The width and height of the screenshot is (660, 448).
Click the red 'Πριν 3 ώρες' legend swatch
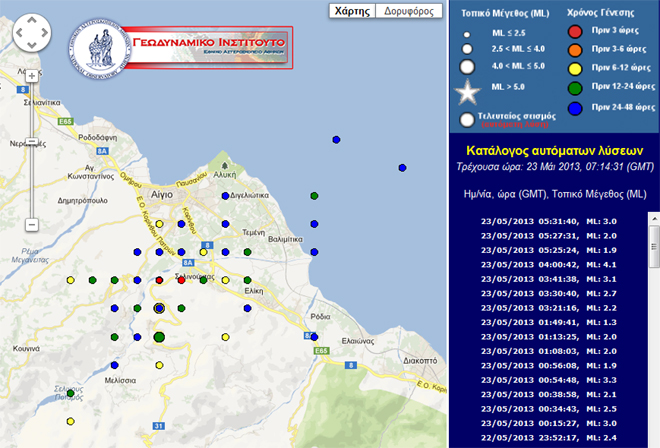pyautogui.click(x=575, y=33)
